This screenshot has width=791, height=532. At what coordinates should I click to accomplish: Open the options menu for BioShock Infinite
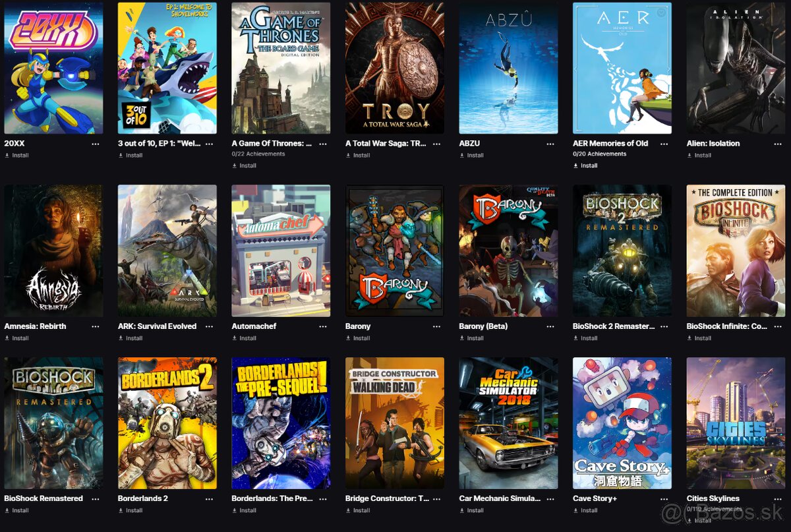click(779, 326)
